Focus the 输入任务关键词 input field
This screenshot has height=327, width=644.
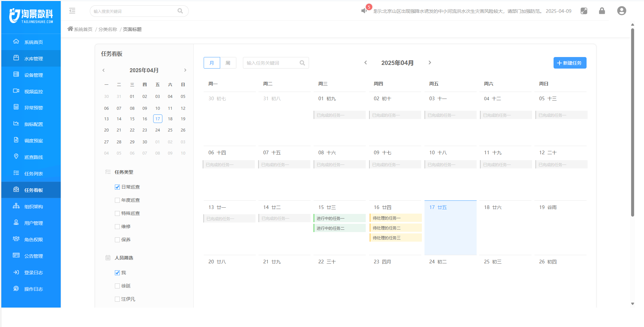point(276,63)
